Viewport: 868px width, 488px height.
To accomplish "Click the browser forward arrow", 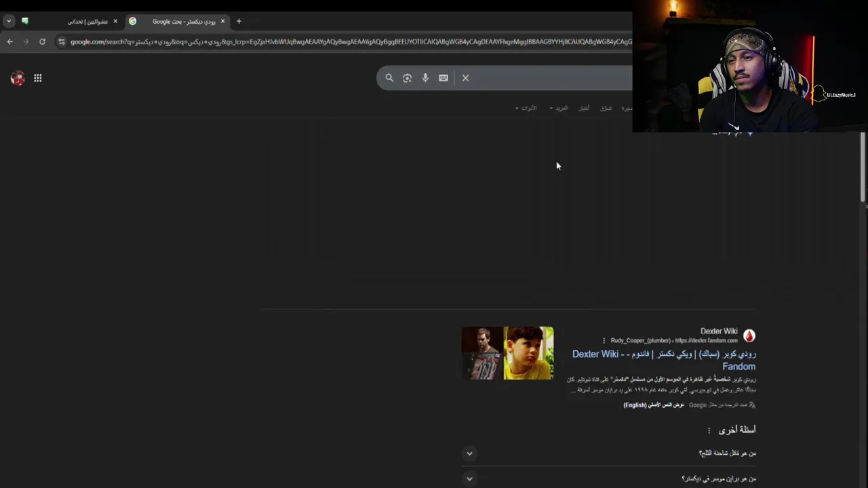I will point(26,41).
